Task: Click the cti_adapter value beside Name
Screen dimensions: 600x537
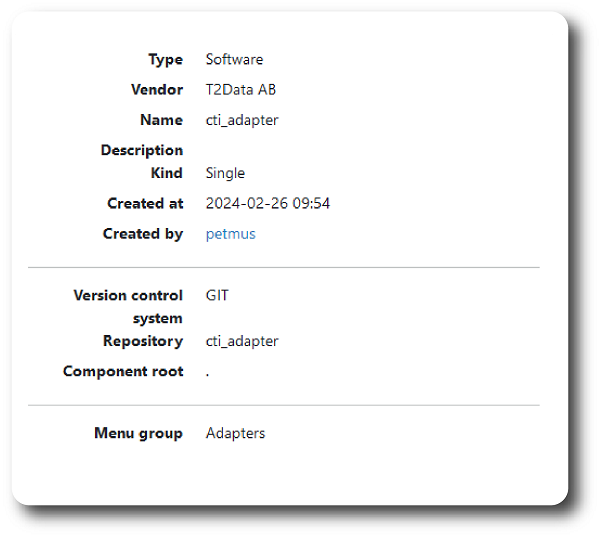Action: (x=241, y=120)
